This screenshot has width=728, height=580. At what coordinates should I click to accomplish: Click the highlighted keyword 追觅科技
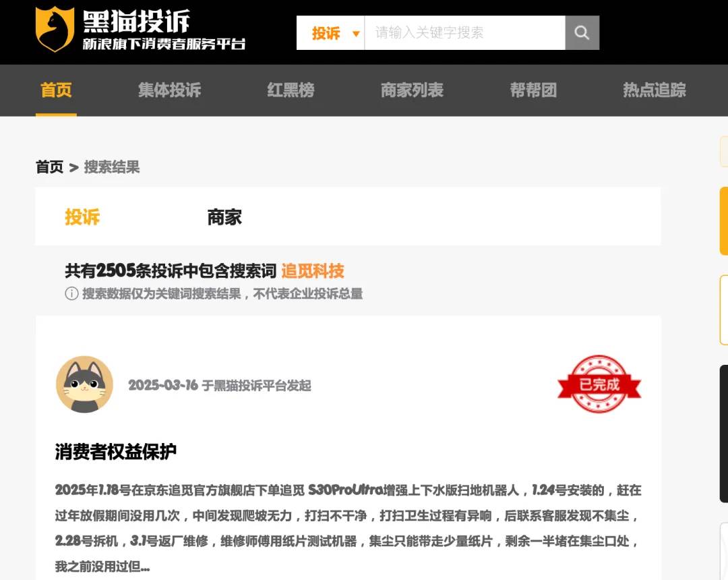tap(313, 270)
